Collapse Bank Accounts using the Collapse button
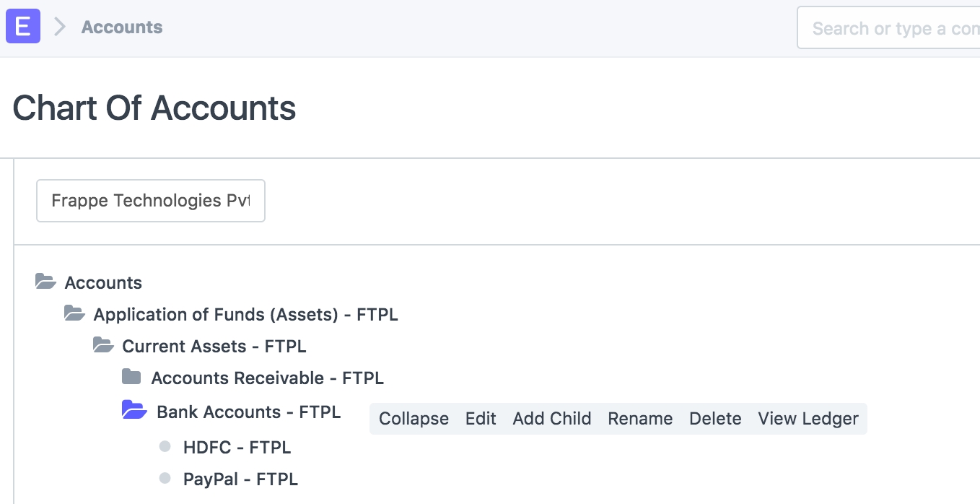 point(414,419)
